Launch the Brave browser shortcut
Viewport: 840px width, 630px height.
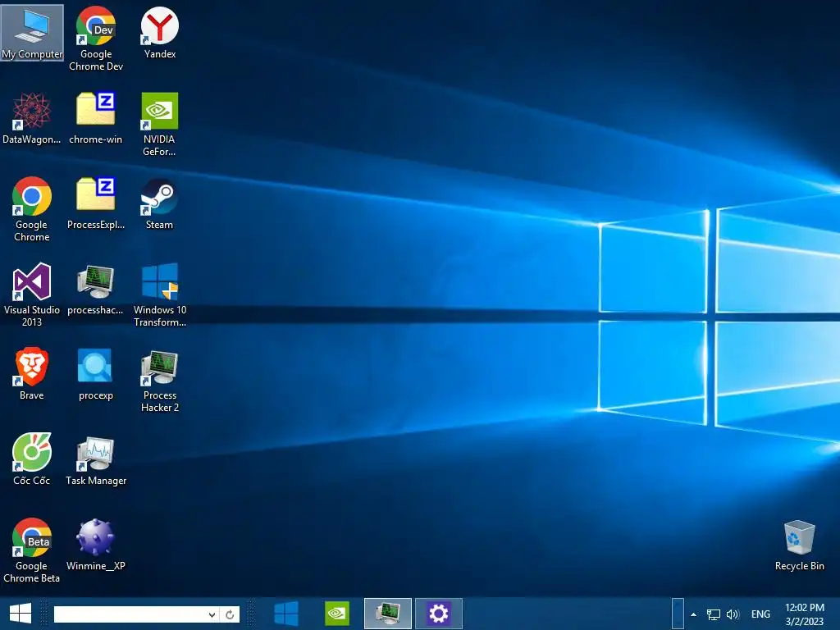point(32,374)
